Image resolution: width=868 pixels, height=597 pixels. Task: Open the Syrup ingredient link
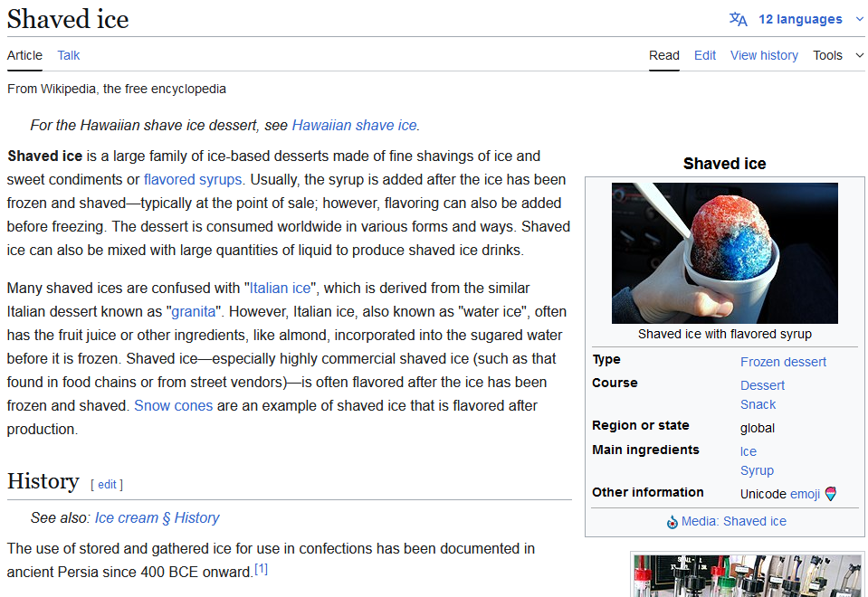pos(757,470)
